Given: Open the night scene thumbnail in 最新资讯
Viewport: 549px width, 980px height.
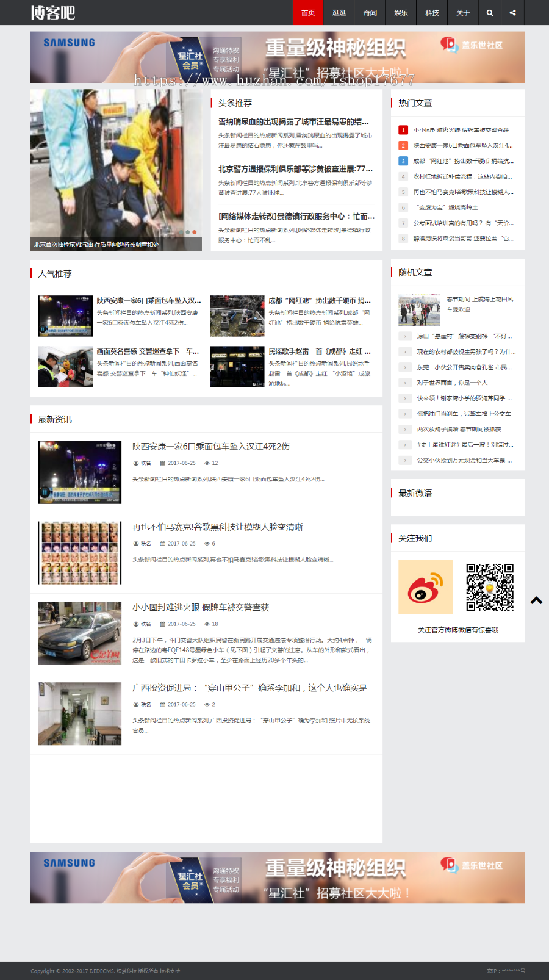Looking at the screenshot, I should (x=79, y=472).
